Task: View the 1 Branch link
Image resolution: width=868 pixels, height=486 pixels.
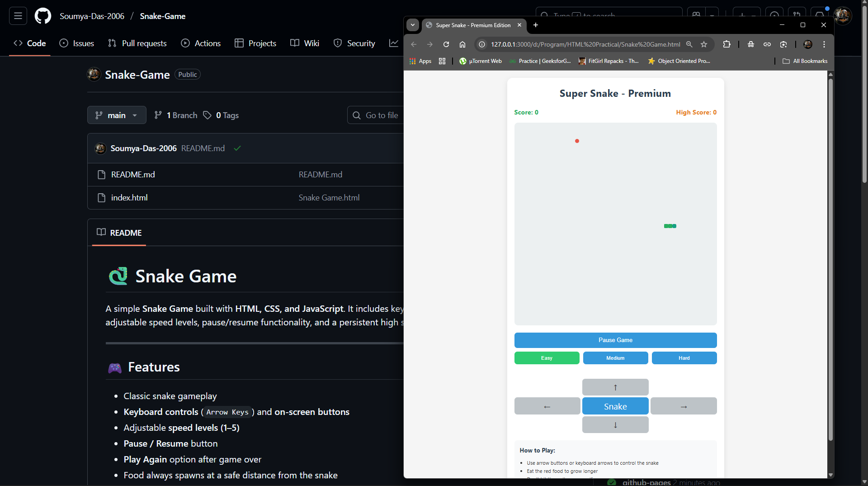Action: (x=176, y=115)
